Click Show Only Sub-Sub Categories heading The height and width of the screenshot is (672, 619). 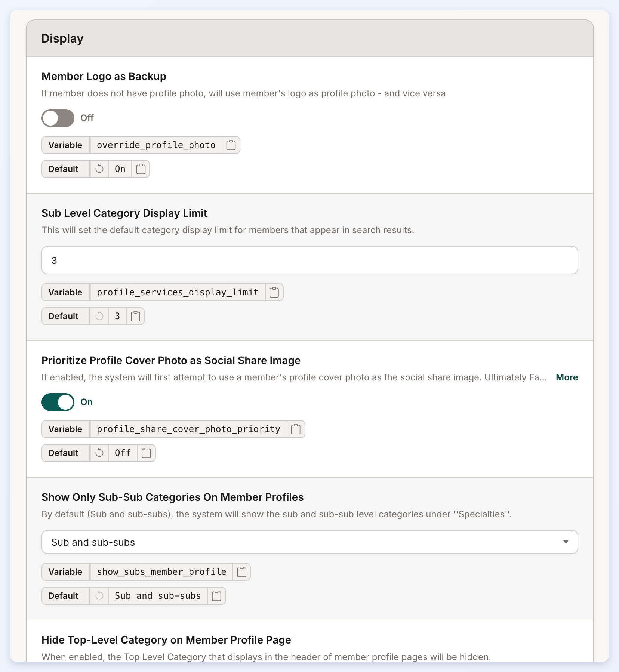(x=173, y=497)
